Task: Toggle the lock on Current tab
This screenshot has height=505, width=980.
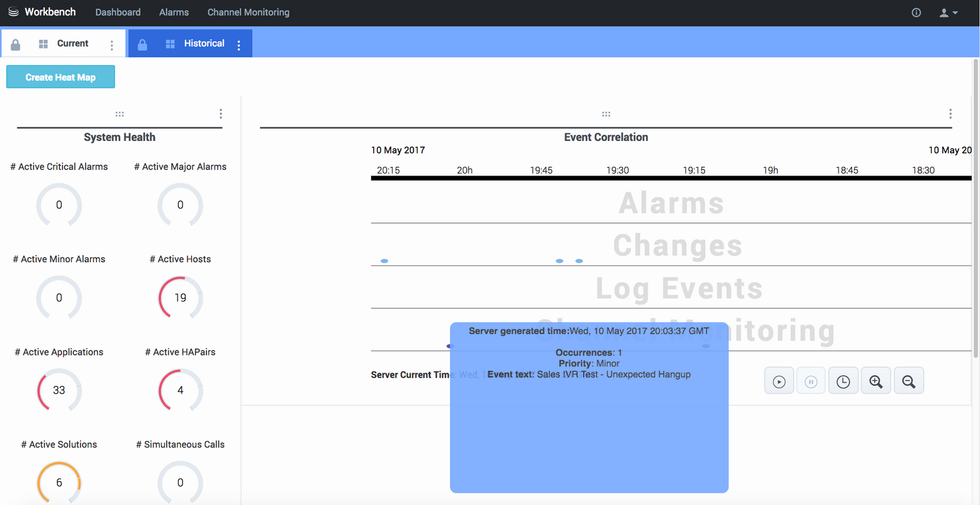Action: (16, 45)
